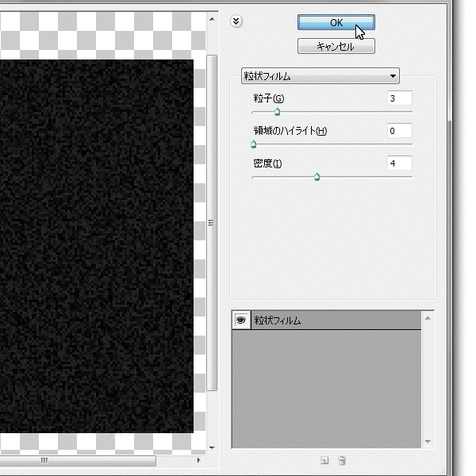Image resolution: width=476 pixels, height=476 pixels.
Task: Click effect layer list scroll up arrow
Action: pyautogui.click(x=428, y=318)
